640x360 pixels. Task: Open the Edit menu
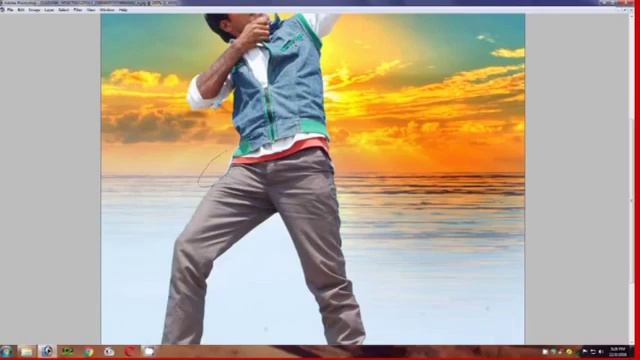coord(21,10)
